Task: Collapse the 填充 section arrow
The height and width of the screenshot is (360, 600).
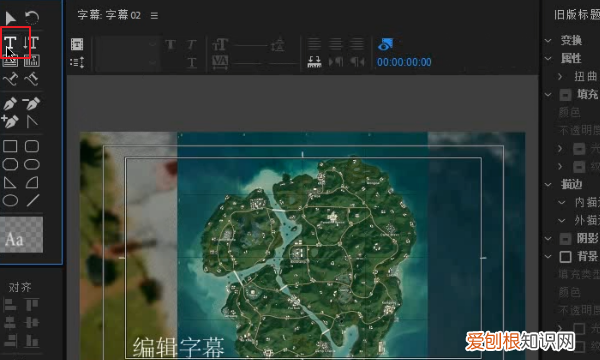Action: [x=548, y=94]
